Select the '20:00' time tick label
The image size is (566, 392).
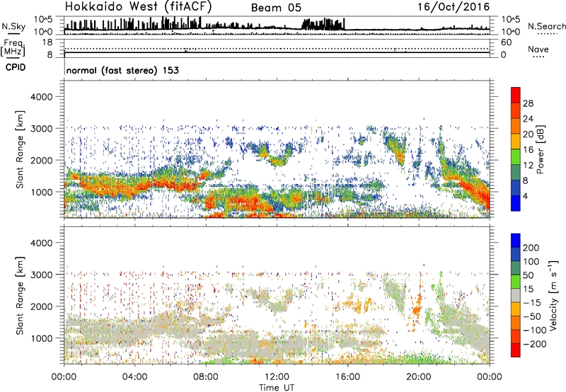pyautogui.click(x=418, y=377)
